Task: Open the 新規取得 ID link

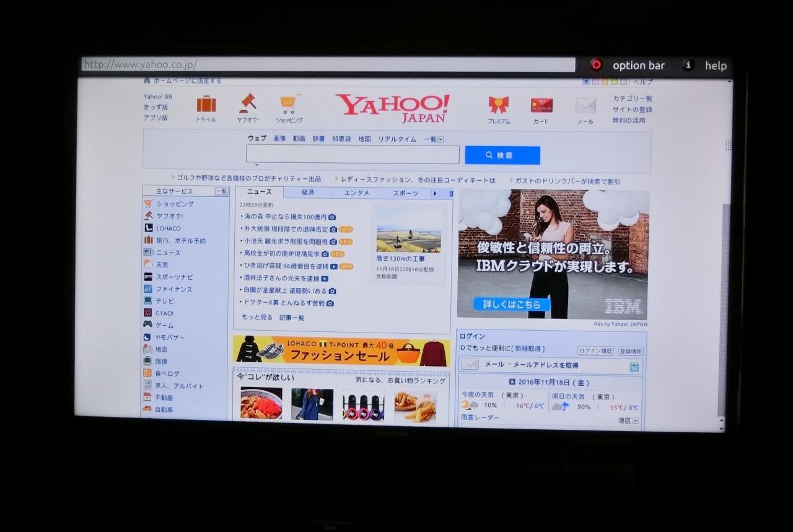Action: tap(529, 349)
